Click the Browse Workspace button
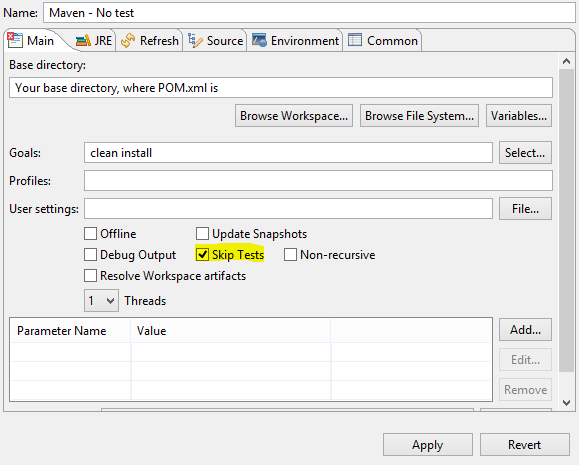 pos(294,116)
